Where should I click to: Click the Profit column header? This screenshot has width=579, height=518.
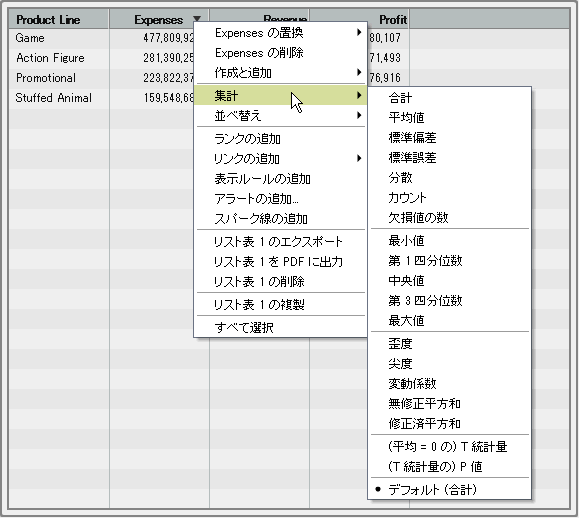(393, 20)
